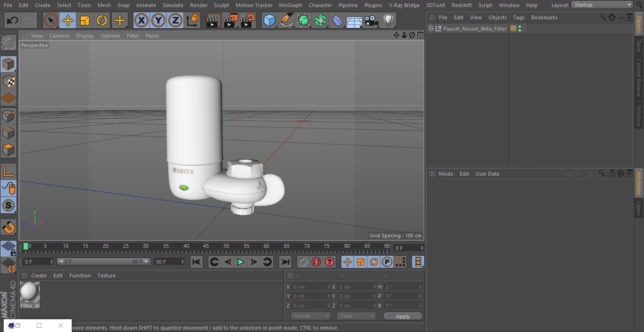Add a Subdivision Surface generator
The image size is (644, 332).
point(304,20)
